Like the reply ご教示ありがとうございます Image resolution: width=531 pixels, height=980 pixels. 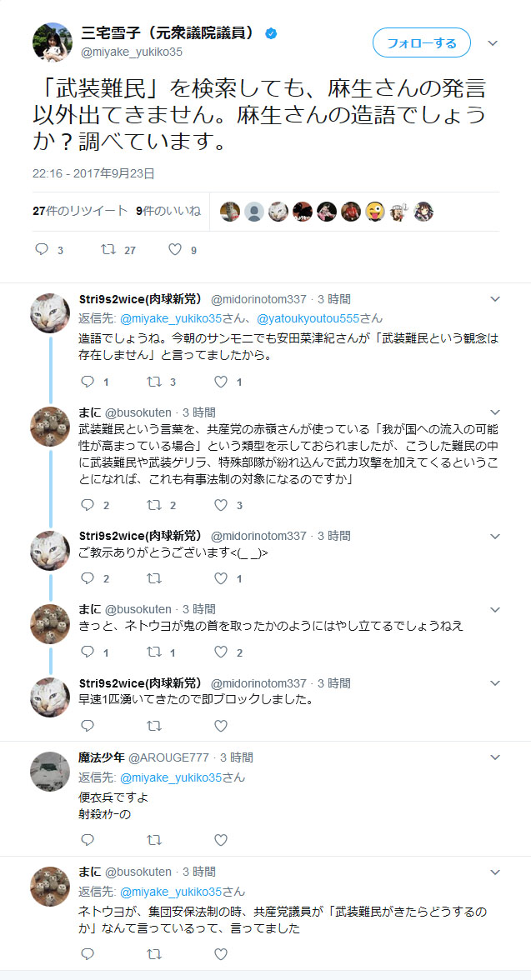click(x=221, y=578)
